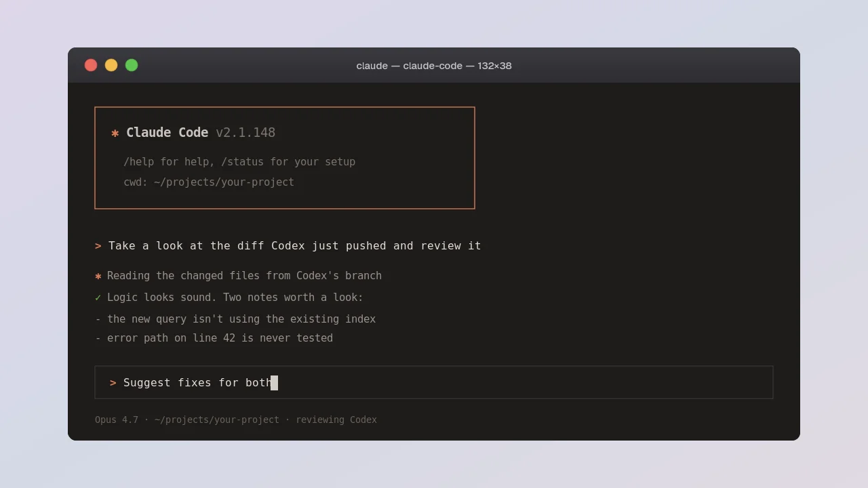Click 'Opus 4.7' in the status line
The width and height of the screenshot is (868, 488).
tap(117, 420)
